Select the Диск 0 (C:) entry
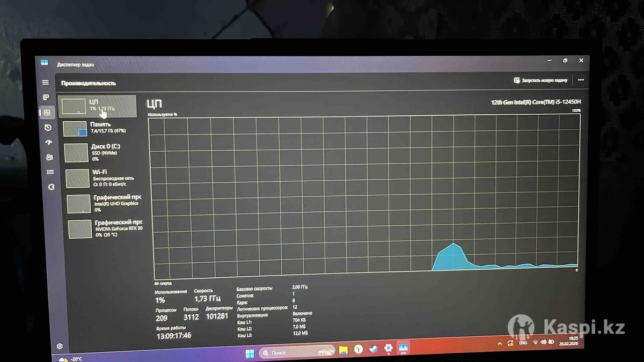Viewport: 644px width, 362px height. point(104,152)
